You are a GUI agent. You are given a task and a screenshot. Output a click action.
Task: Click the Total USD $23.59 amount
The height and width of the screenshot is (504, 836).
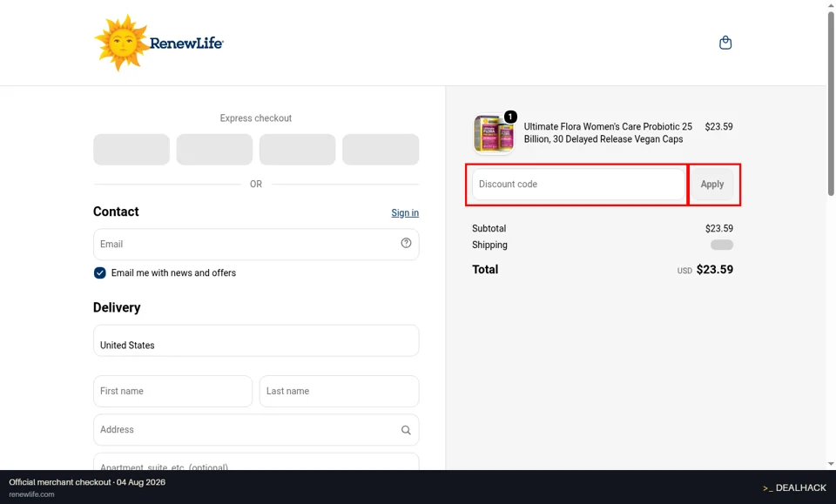tap(705, 270)
